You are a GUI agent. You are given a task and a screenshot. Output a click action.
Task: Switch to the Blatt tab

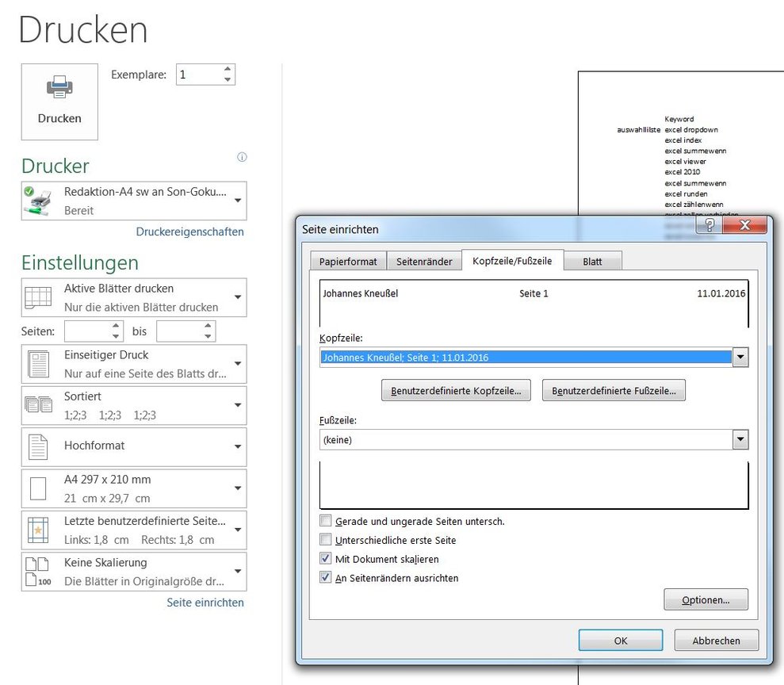click(x=593, y=260)
